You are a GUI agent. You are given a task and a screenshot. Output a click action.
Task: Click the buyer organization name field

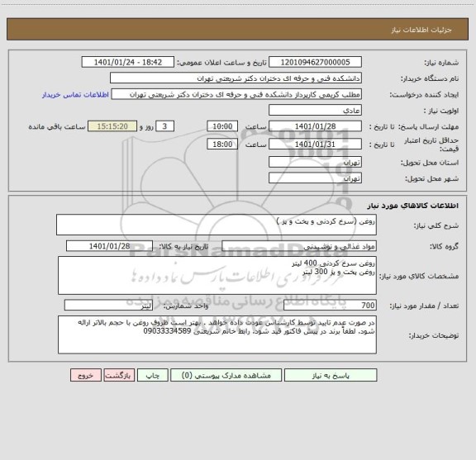[236, 78]
